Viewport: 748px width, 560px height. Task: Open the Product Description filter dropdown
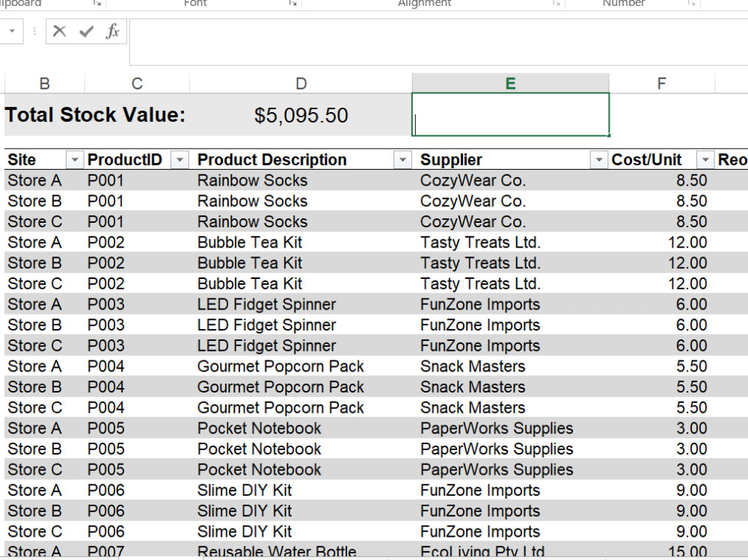402,160
